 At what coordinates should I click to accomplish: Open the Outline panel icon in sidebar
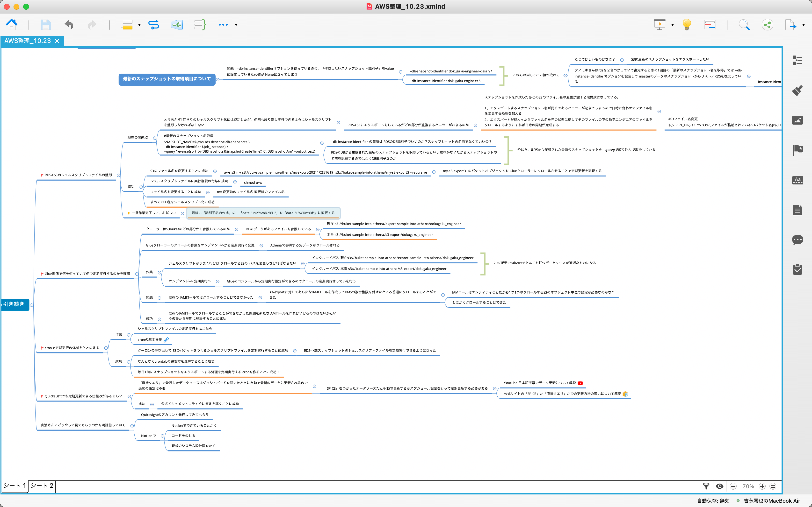[797, 60]
